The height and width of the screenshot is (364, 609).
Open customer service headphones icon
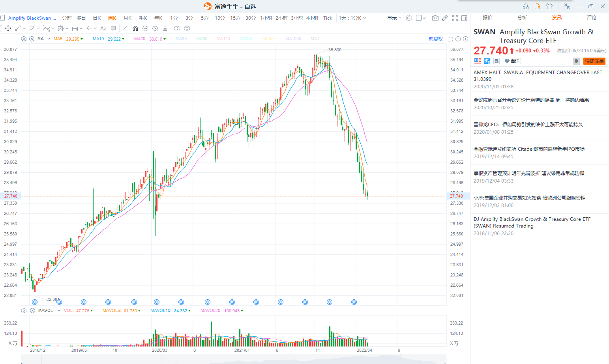(525, 6)
